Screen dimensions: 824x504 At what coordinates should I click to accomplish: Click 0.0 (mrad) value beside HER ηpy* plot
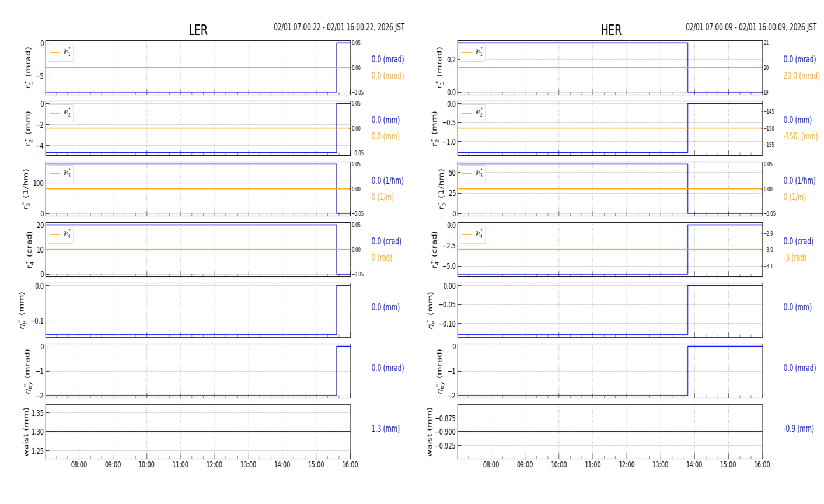point(799,368)
